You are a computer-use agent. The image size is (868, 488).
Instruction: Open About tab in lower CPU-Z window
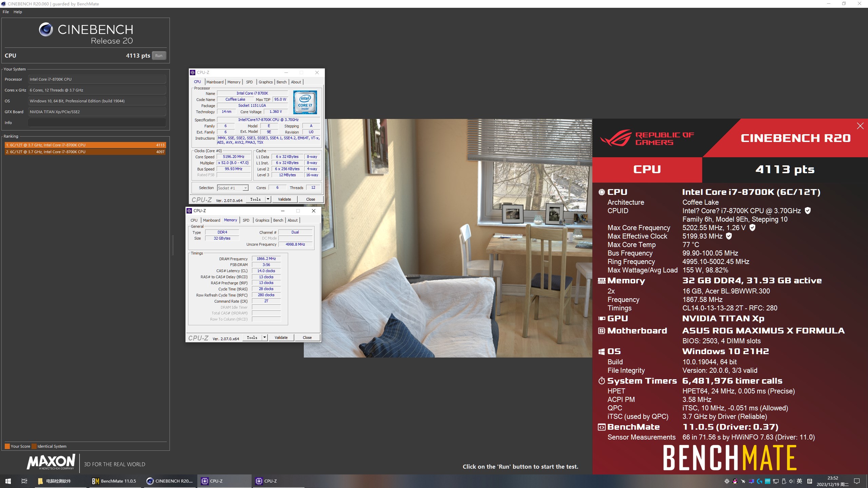pyautogui.click(x=293, y=220)
